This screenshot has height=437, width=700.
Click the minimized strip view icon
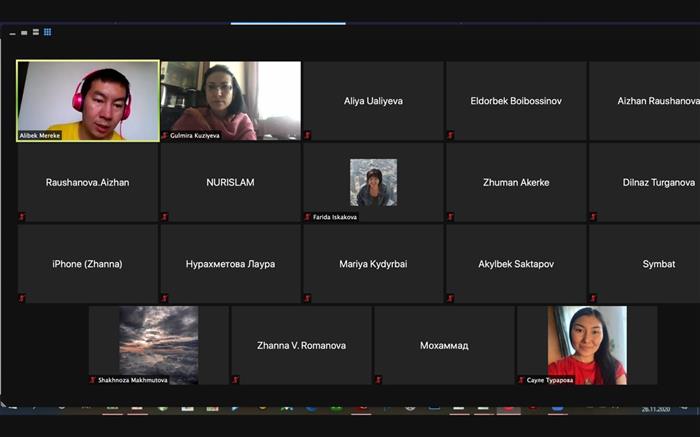(x=13, y=33)
